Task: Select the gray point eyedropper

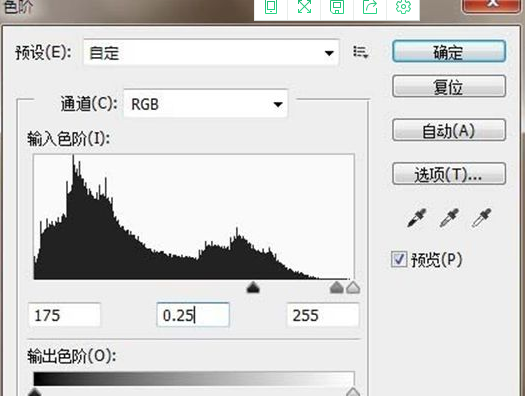Action: [x=449, y=218]
